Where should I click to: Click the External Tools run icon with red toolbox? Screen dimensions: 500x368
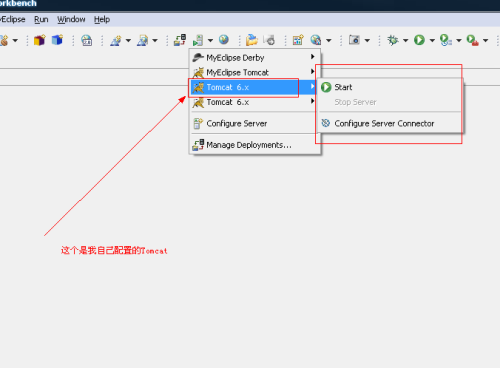click(x=473, y=40)
